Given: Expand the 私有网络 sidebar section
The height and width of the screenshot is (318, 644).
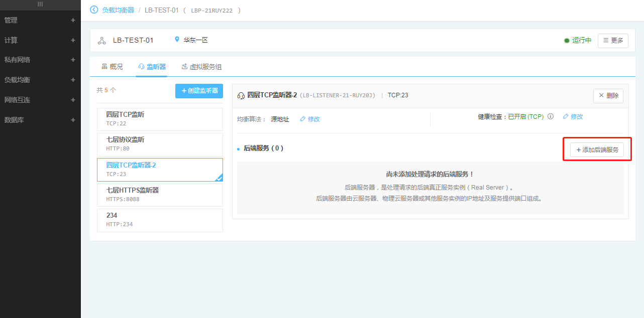Looking at the screenshot, I should click(73, 60).
